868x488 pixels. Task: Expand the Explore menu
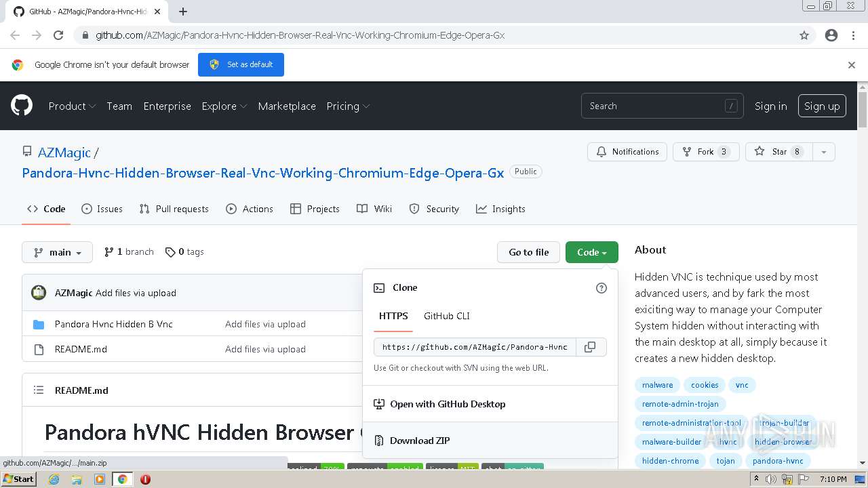coord(224,106)
